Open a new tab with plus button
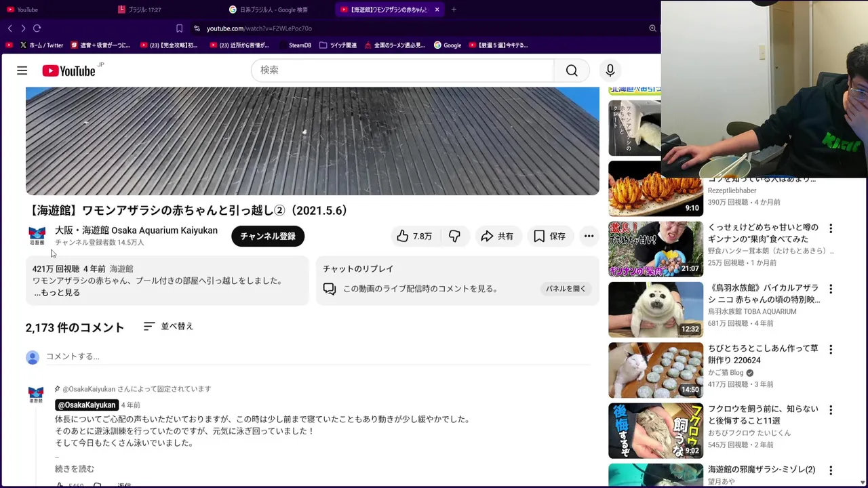The image size is (868, 488). pyautogui.click(x=454, y=9)
